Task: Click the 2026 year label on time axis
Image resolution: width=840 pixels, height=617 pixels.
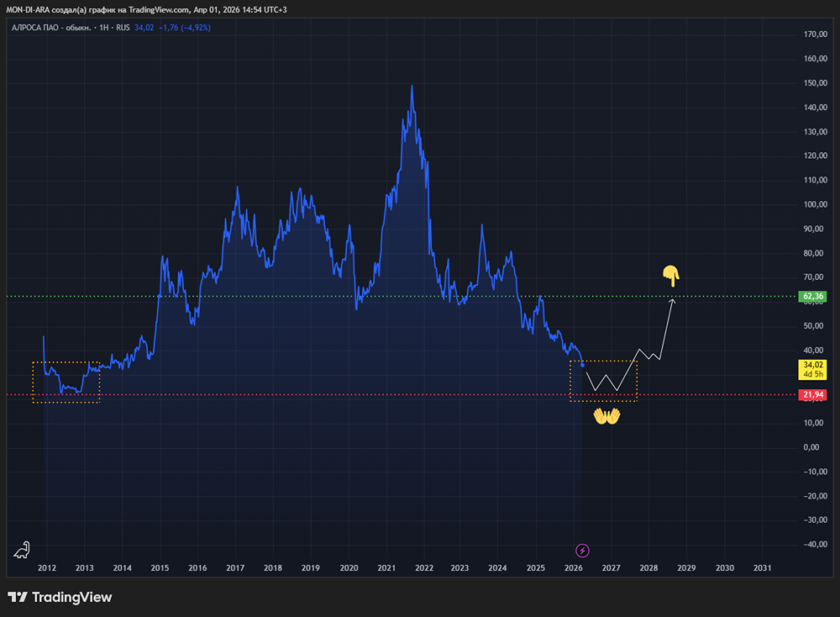Action: 573,568
